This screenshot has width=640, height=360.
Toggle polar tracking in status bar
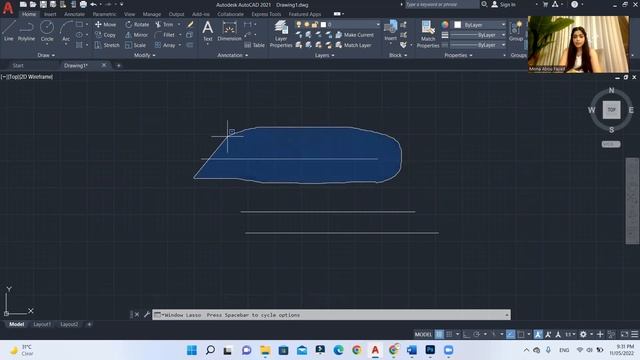(476, 334)
